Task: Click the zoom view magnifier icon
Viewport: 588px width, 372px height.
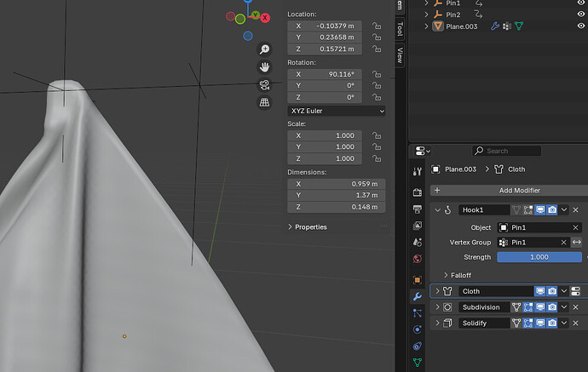Action: tap(264, 49)
